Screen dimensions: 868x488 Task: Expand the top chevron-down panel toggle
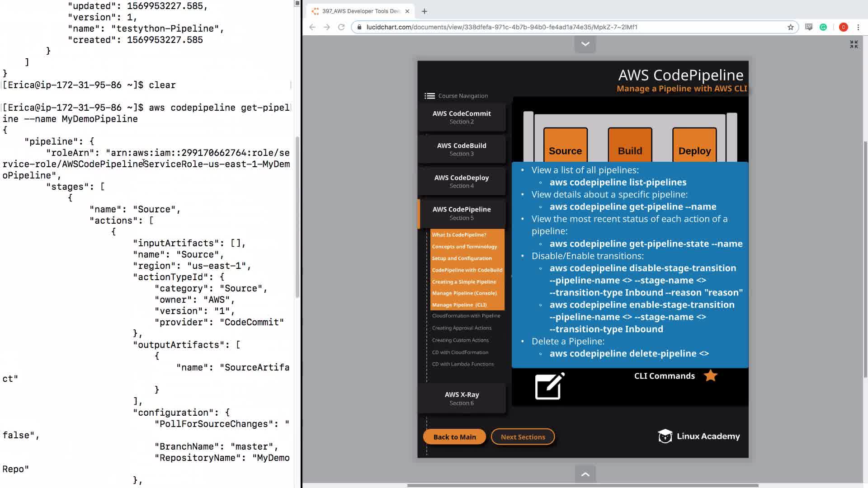point(585,44)
